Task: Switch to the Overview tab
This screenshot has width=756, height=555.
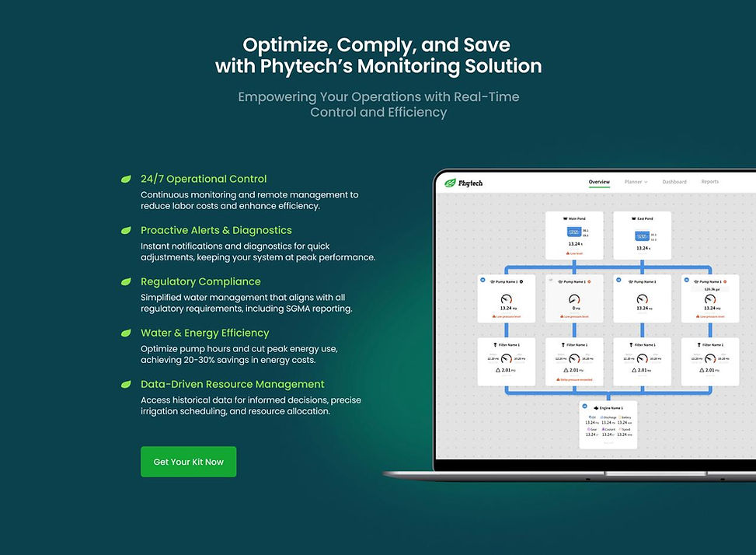Action: 599,182
